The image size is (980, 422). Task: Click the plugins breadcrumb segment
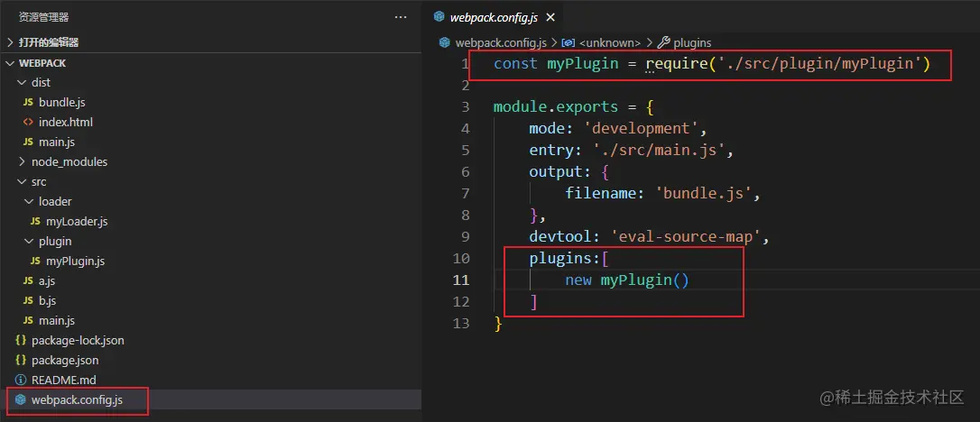click(692, 42)
